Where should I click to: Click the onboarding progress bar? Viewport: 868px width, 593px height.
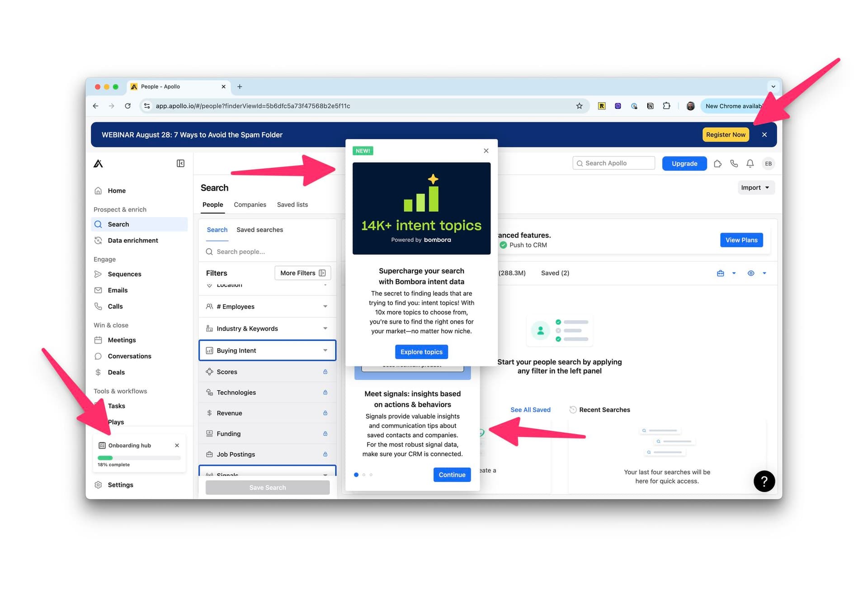(139, 458)
